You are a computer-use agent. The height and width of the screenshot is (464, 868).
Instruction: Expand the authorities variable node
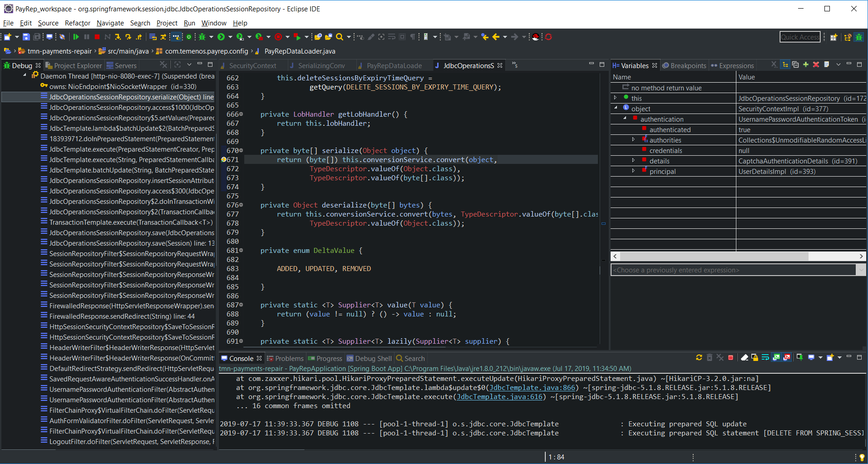[x=633, y=140]
